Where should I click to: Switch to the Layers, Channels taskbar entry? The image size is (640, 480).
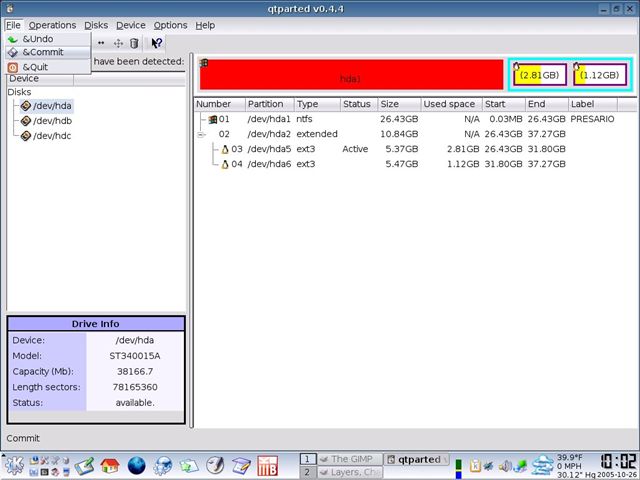click(350, 473)
